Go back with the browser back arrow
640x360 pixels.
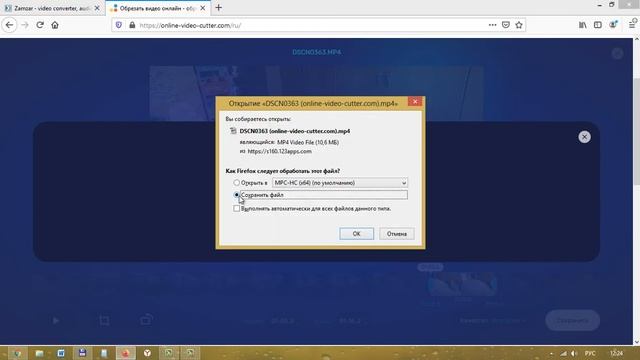(x=9, y=25)
